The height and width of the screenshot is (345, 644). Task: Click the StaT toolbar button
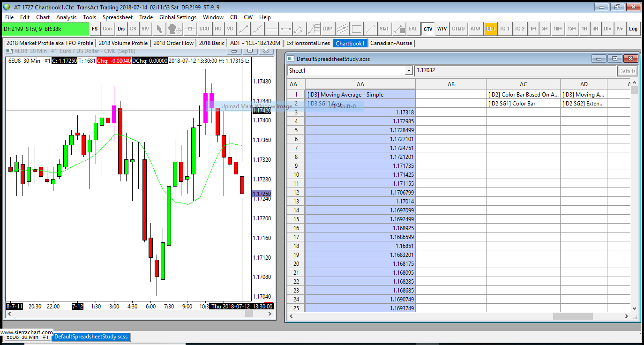[x=384, y=29]
